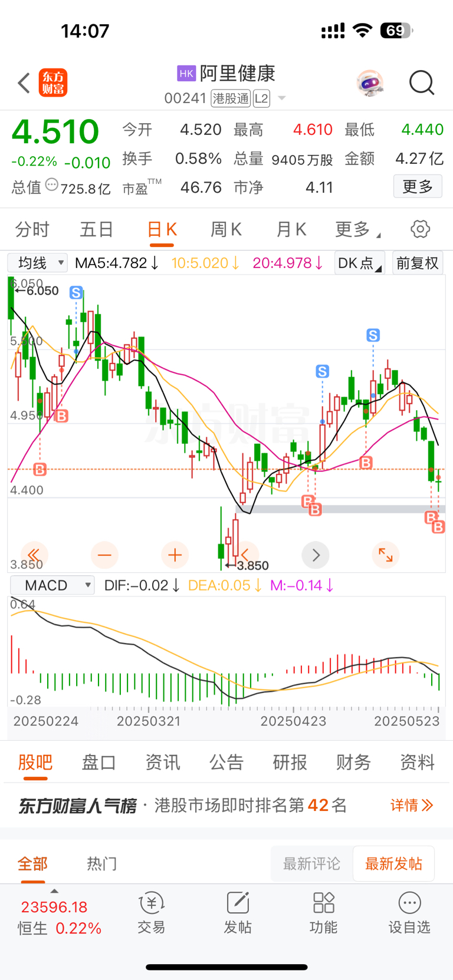
Task: Open the 前复权 adjustment selector
Action: tap(418, 263)
